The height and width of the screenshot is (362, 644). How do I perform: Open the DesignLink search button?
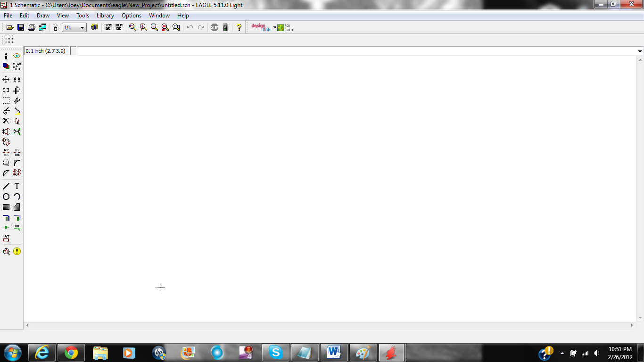pyautogui.click(x=261, y=27)
